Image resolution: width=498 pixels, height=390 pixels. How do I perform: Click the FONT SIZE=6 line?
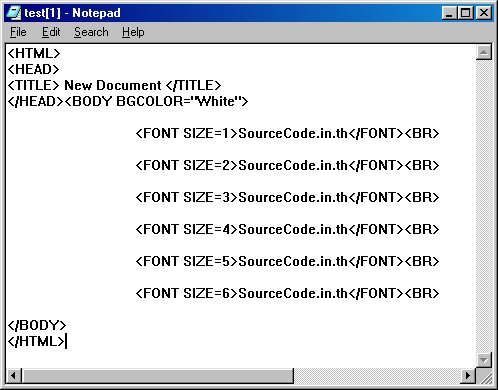[287, 293]
